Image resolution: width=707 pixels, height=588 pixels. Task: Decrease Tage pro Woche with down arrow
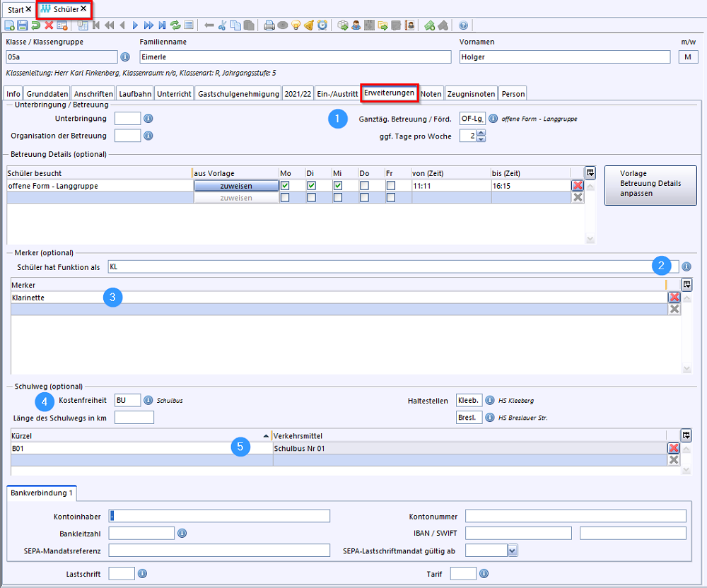[x=481, y=139]
